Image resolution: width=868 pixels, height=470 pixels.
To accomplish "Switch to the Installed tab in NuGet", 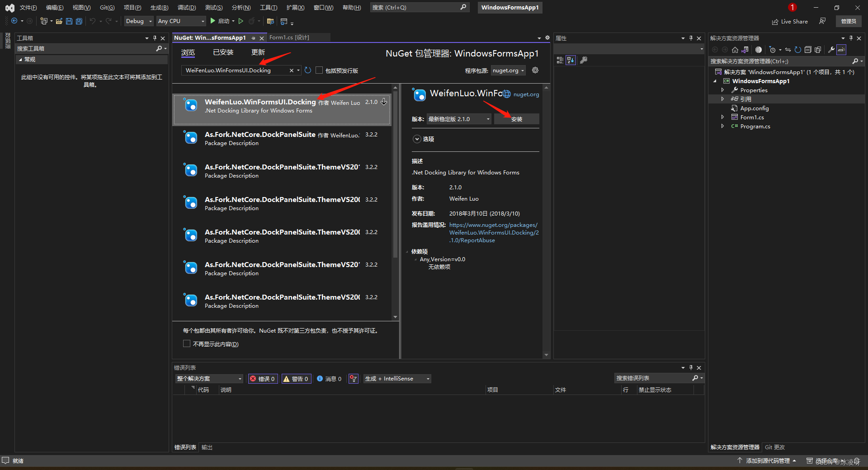I will (x=223, y=52).
